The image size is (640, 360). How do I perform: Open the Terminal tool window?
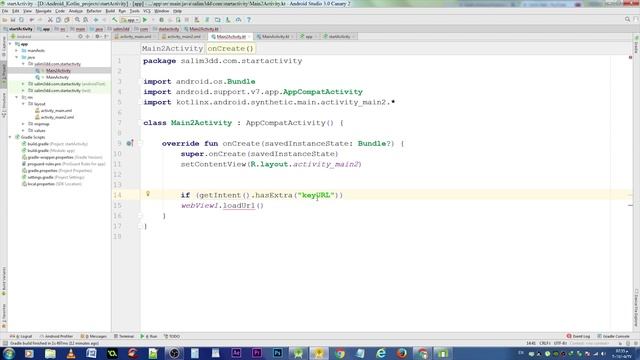(x=124, y=336)
